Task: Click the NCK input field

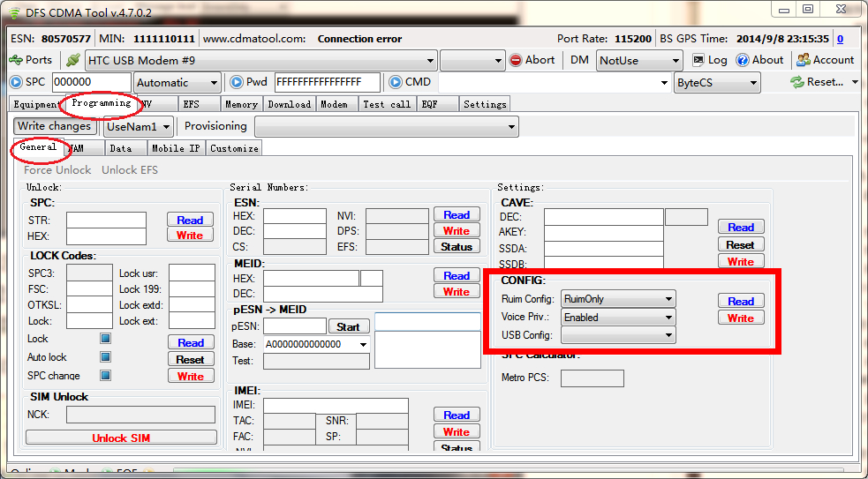Action: tap(140, 415)
